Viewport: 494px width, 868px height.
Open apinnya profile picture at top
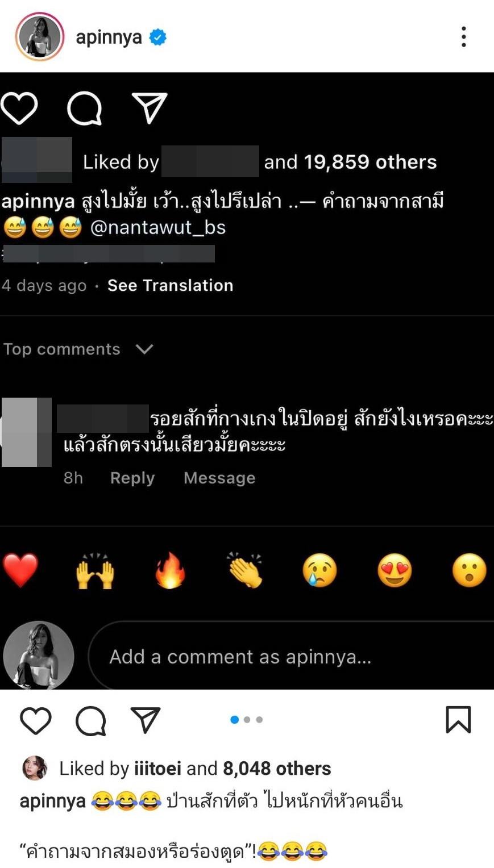click(x=39, y=36)
